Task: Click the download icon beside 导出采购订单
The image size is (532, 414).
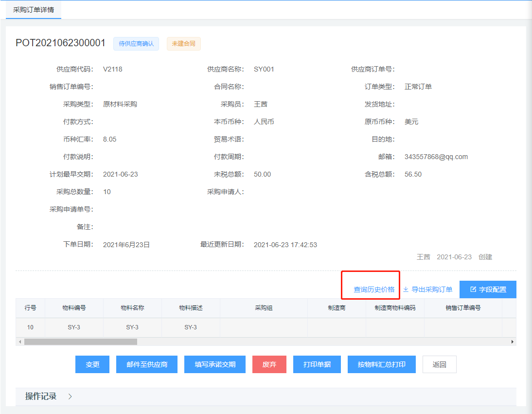Action: click(406, 289)
